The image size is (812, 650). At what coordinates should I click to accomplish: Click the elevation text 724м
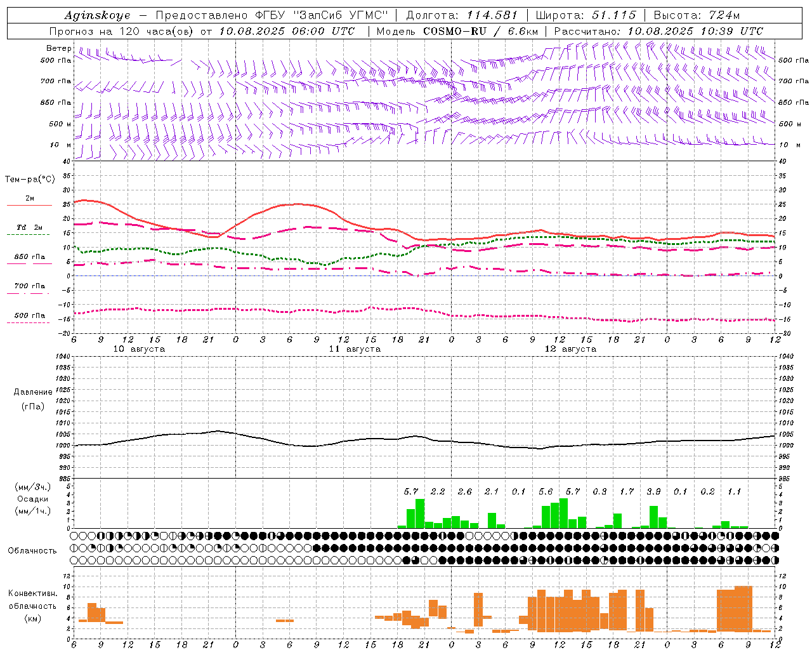724,15
